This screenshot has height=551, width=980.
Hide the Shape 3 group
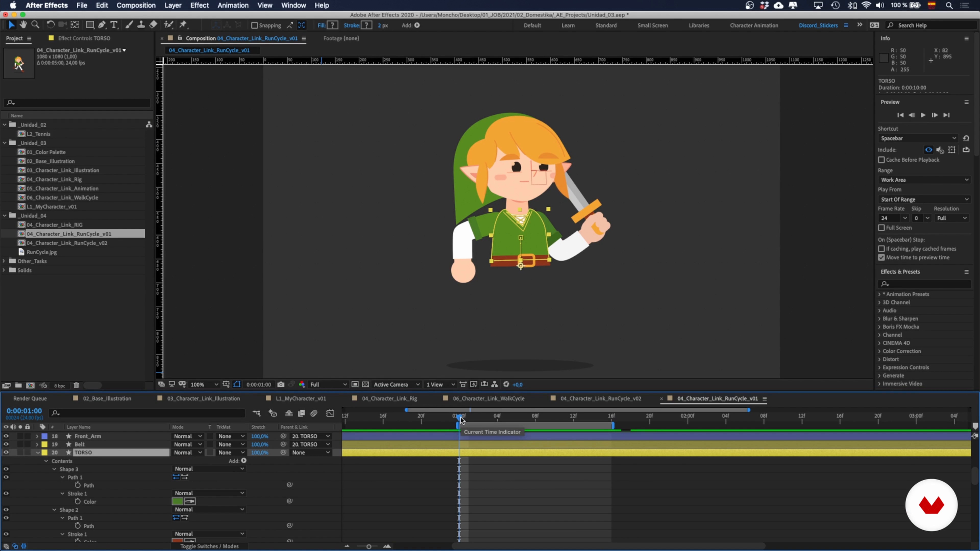[6, 469]
